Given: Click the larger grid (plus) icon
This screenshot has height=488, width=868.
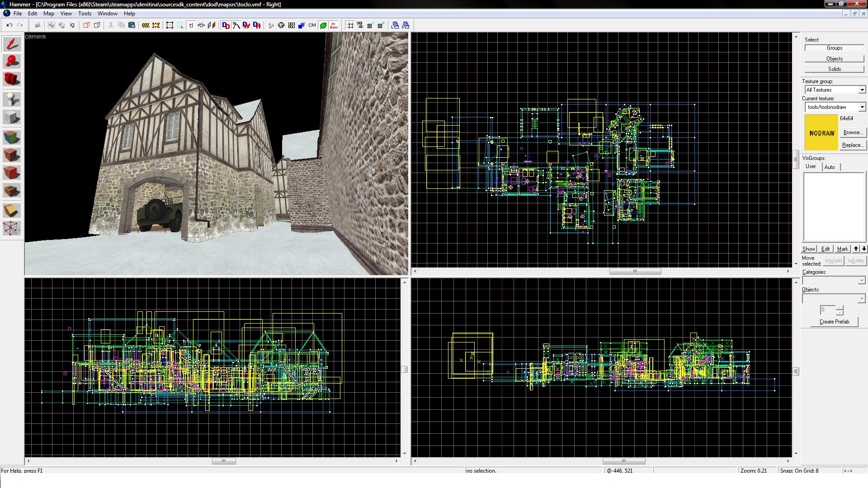Looking at the screenshot, I should 381,25.
